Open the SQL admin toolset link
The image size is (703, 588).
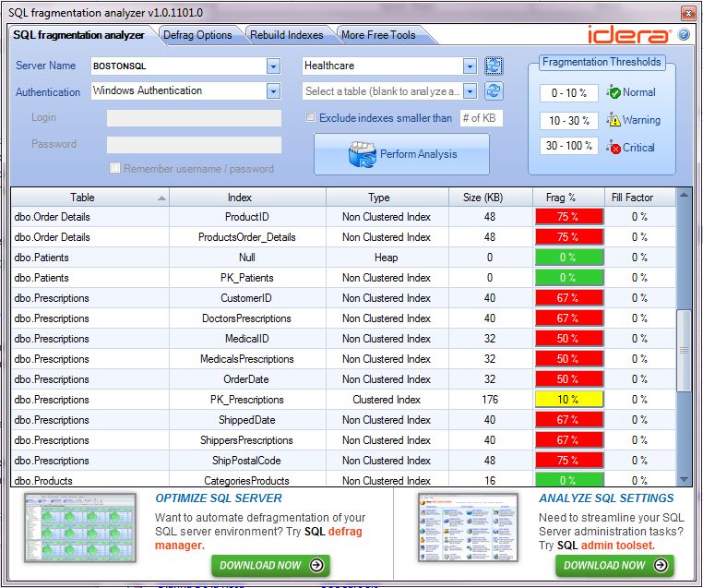[x=606, y=546]
